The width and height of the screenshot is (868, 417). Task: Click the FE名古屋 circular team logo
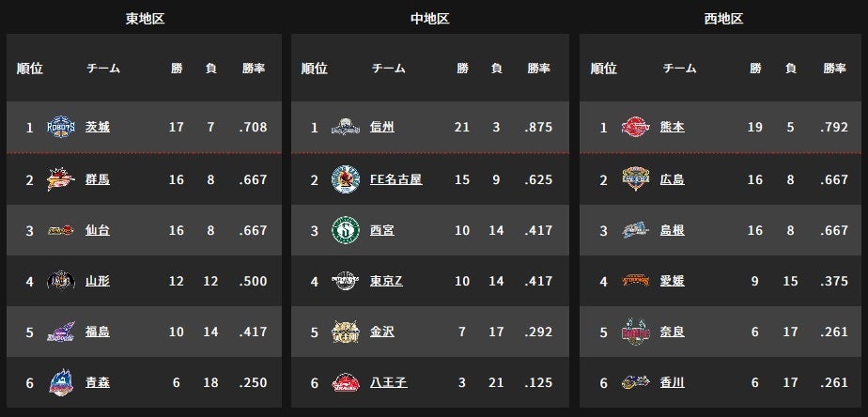(346, 179)
